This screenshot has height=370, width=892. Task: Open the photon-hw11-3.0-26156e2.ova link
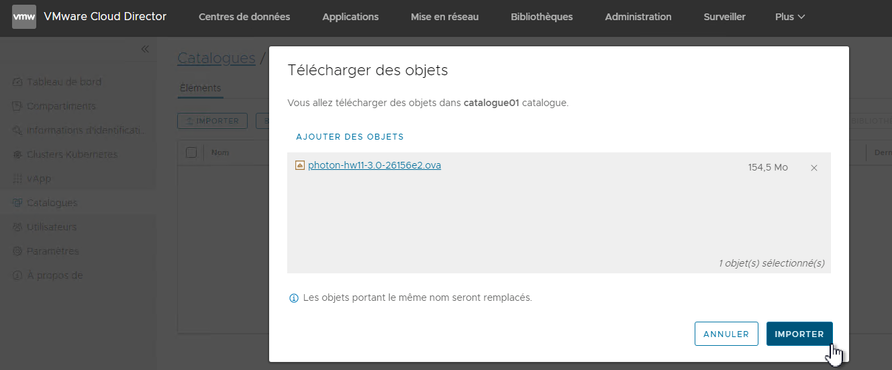374,166
